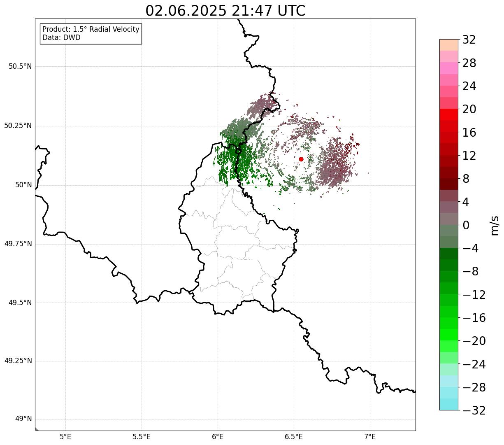This screenshot has width=504, height=445.
Task: Click the colorbar tick label 16
Action: [469, 133]
